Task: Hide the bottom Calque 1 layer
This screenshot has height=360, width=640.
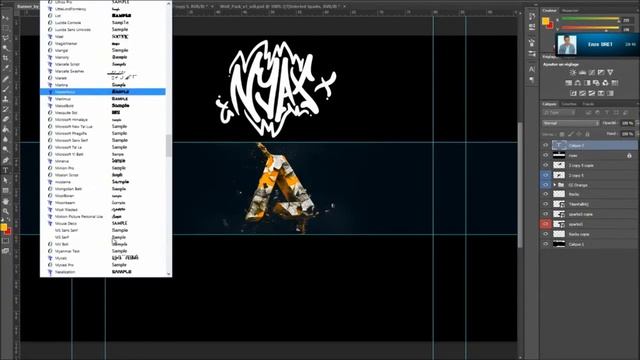Action: click(x=546, y=244)
